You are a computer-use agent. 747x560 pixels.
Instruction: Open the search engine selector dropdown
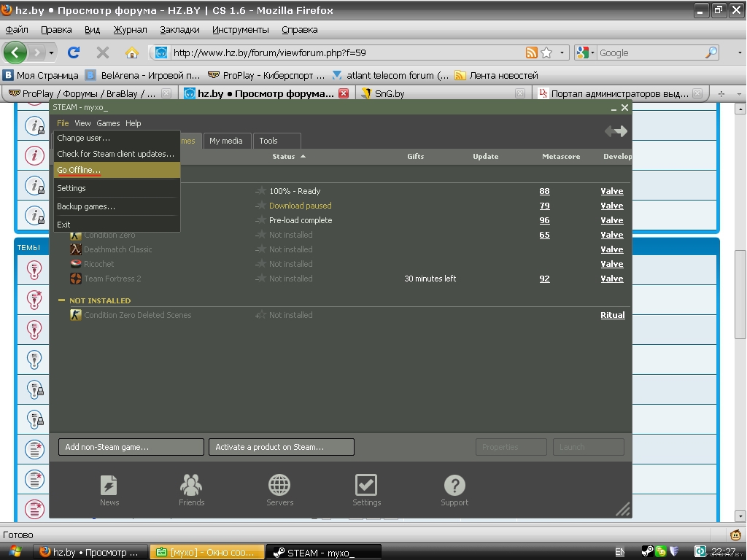[x=585, y=52]
